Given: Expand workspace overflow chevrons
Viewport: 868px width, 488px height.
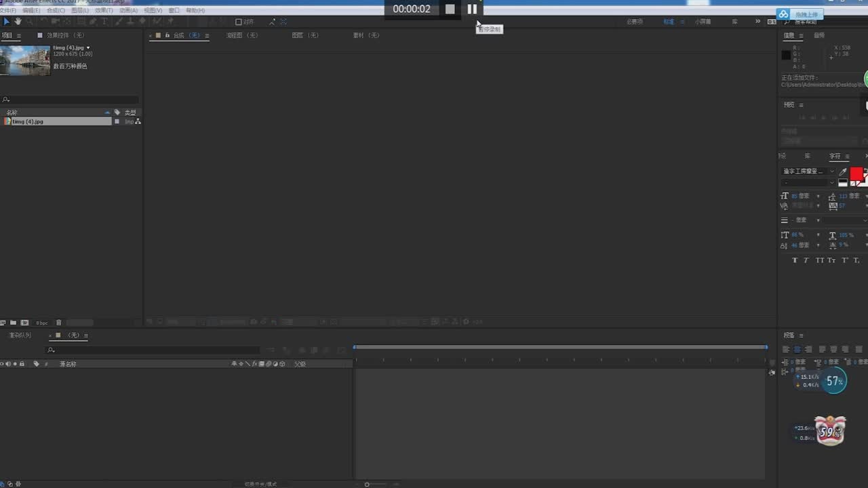Looking at the screenshot, I should tap(757, 22).
